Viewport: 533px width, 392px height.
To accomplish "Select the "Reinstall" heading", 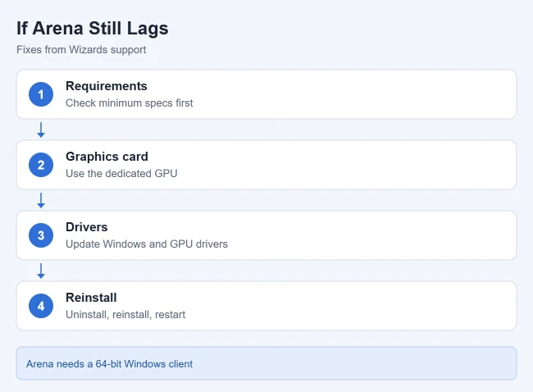I will (x=91, y=298).
